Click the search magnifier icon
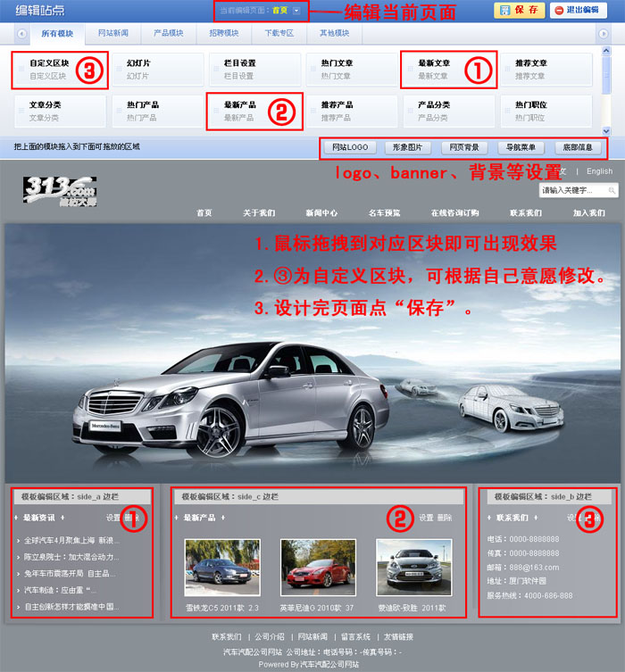 [x=612, y=190]
